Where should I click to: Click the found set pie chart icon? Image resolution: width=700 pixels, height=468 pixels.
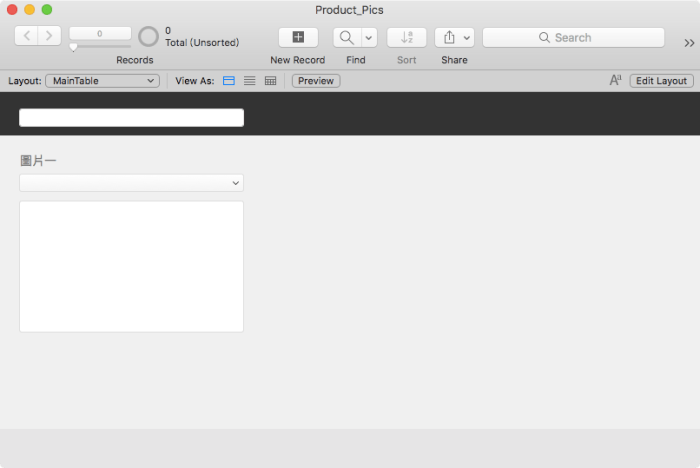click(x=148, y=37)
